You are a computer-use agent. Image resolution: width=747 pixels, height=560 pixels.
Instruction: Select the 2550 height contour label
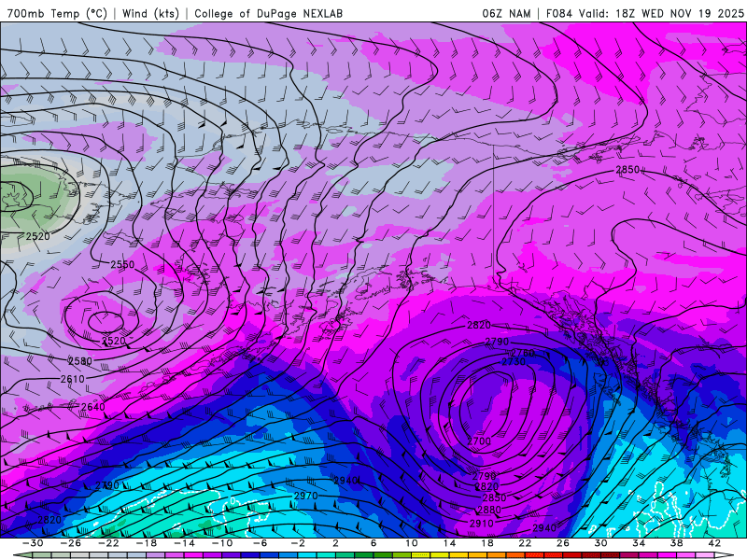point(122,264)
